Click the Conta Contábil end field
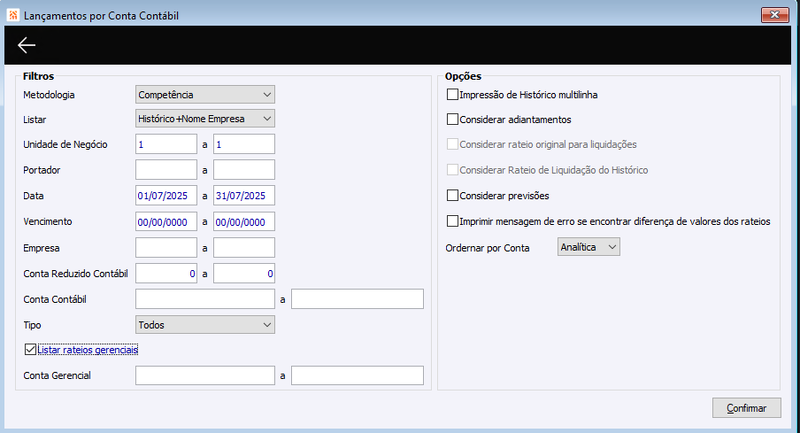 pos(357,299)
